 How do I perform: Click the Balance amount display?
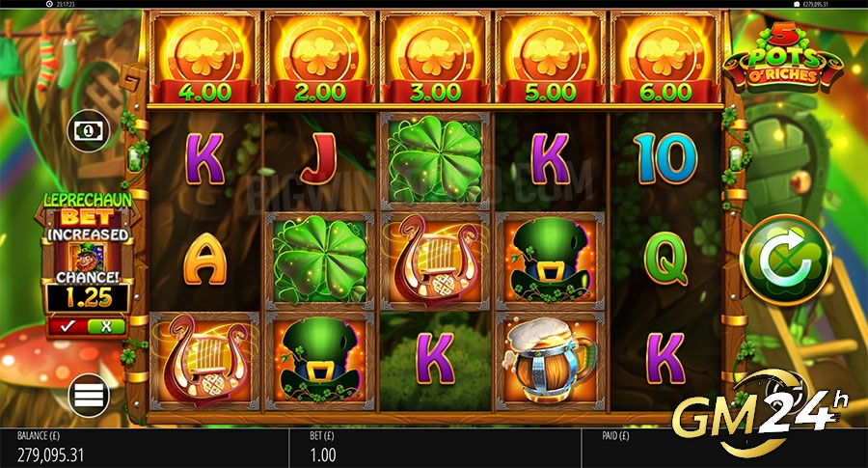(51, 455)
